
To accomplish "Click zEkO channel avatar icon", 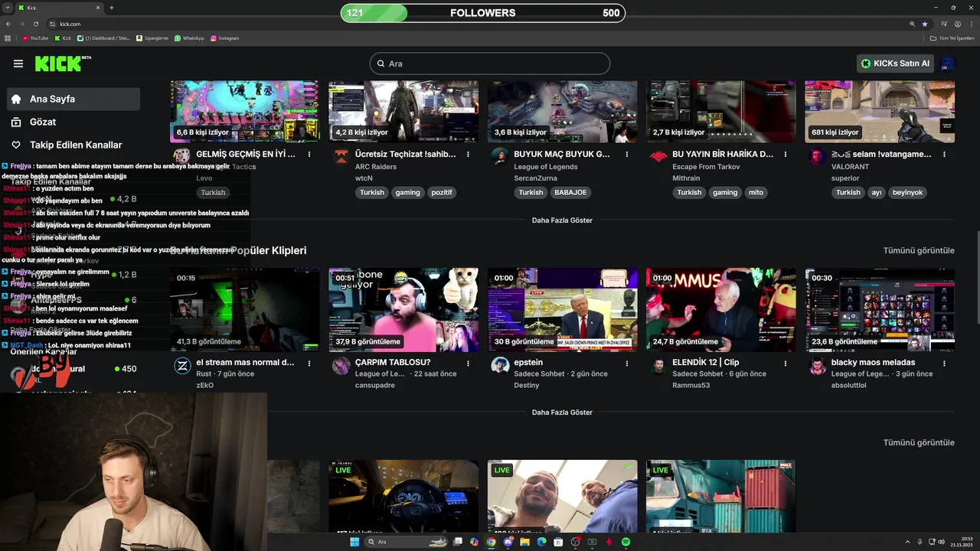I will [182, 365].
